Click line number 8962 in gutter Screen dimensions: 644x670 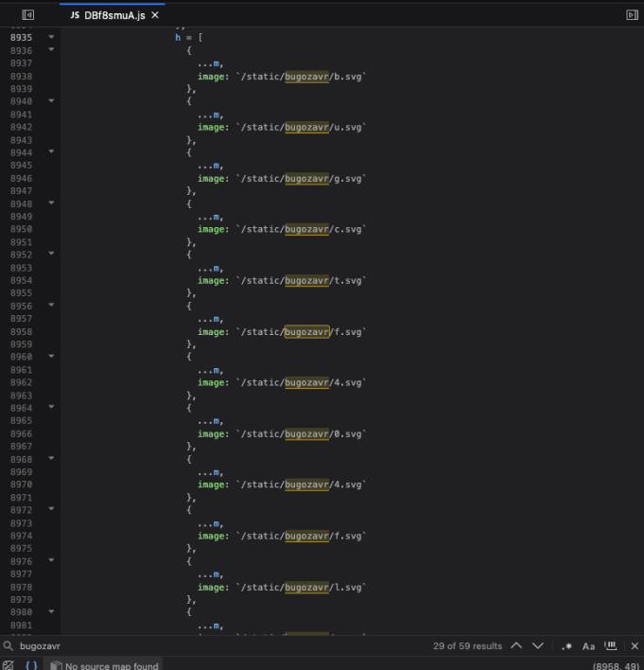point(21,383)
